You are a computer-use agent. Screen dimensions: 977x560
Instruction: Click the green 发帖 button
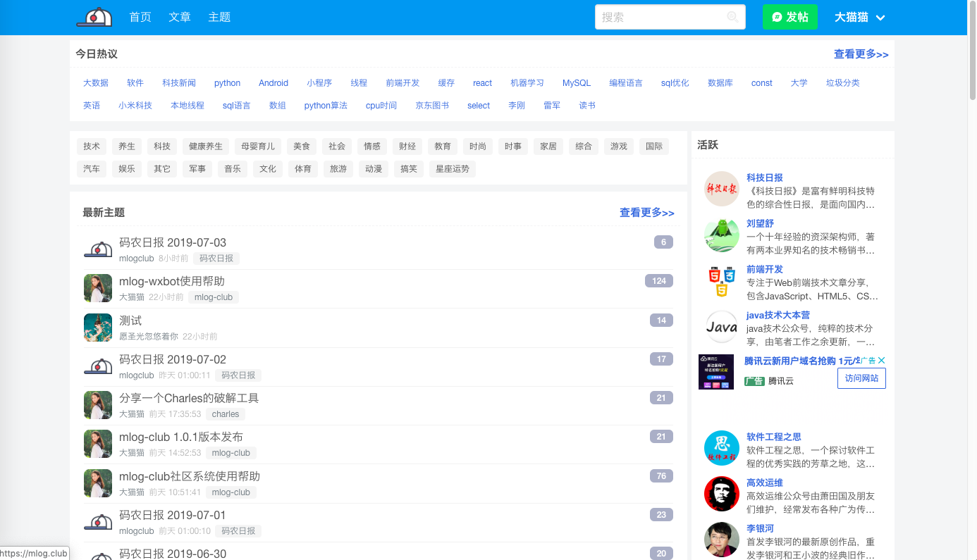click(789, 17)
